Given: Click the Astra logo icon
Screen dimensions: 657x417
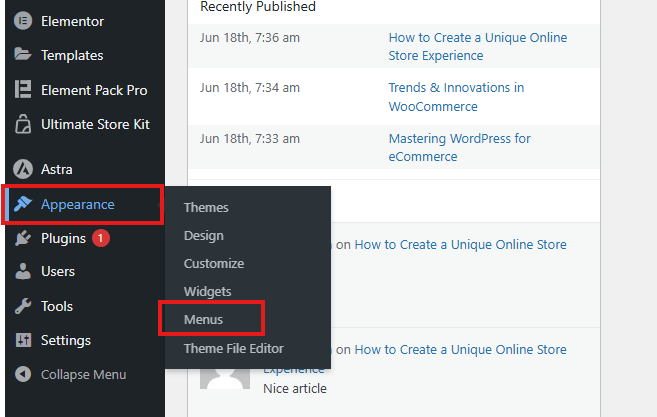Looking at the screenshot, I should click(x=22, y=169).
